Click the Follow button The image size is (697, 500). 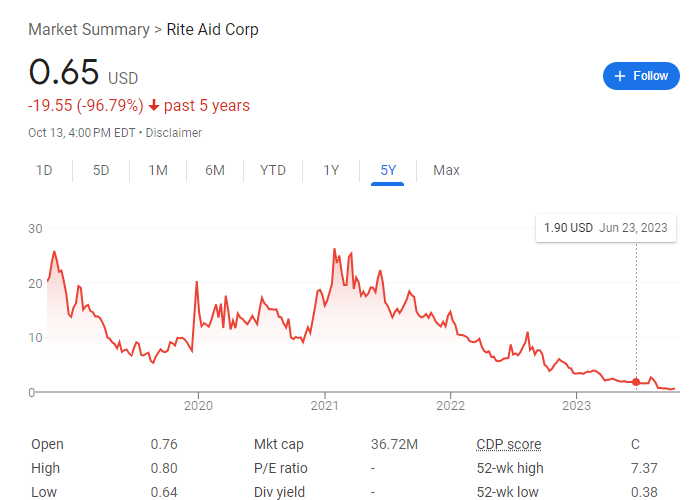(640, 76)
